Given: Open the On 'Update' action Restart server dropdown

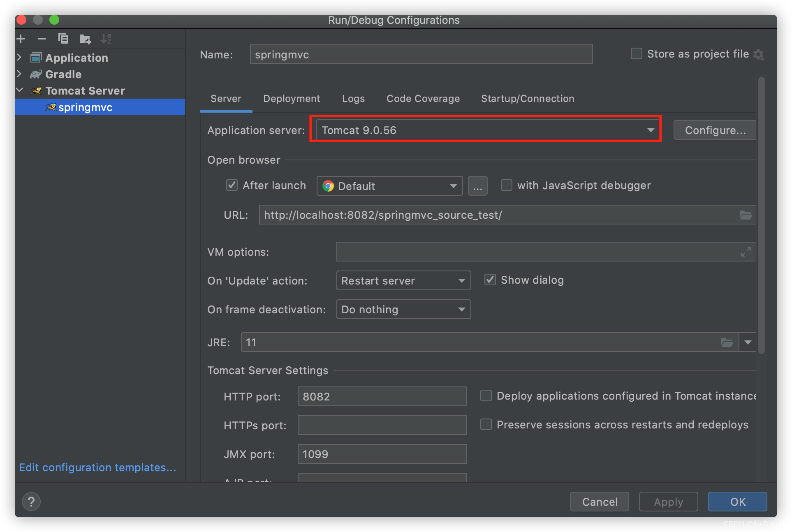Looking at the screenshot, I should (x=403, y=281).
